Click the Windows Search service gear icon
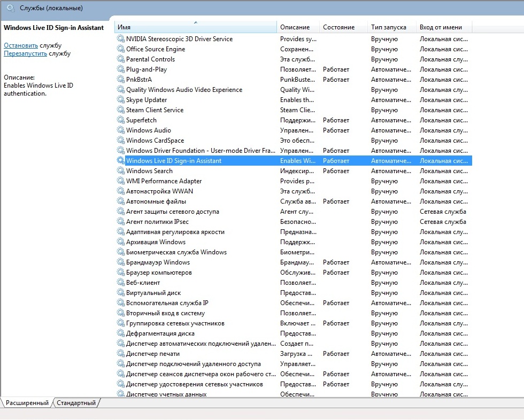This screenshot has height=420, width=524. tap(121, 171)
